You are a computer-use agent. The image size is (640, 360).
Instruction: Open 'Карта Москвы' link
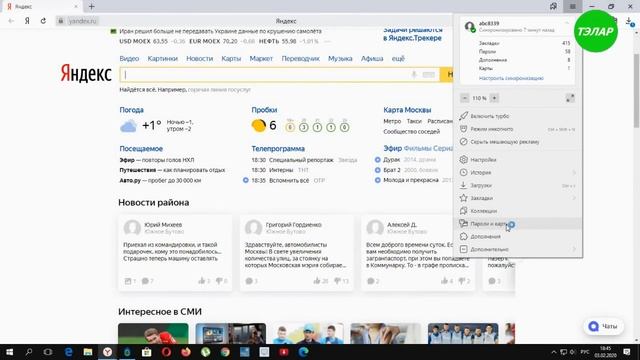407,110
